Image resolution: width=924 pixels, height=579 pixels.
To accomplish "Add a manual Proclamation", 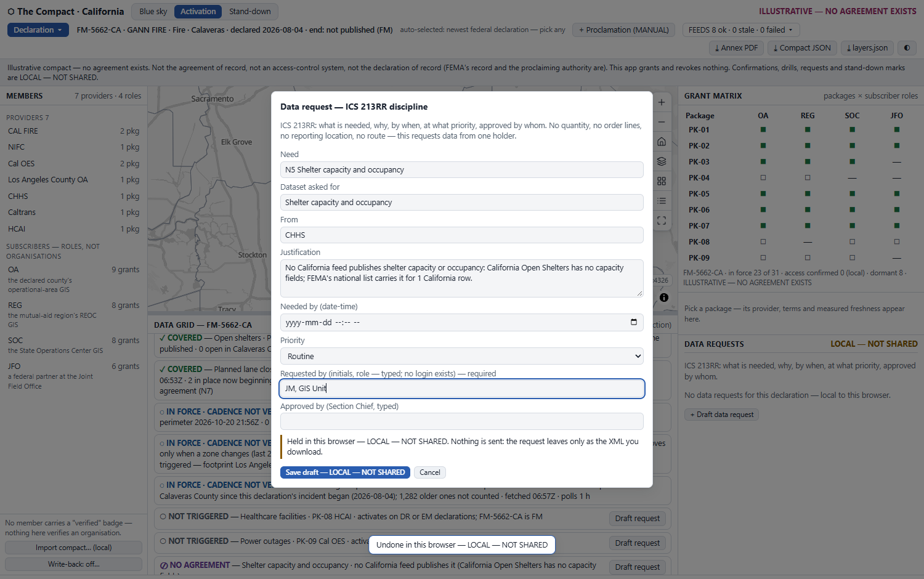I will point(624,30).
